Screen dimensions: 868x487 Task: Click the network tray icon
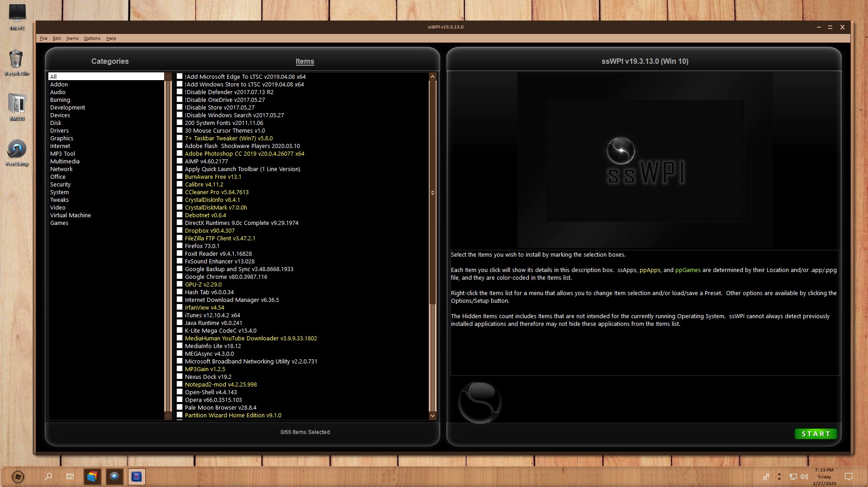793,477
